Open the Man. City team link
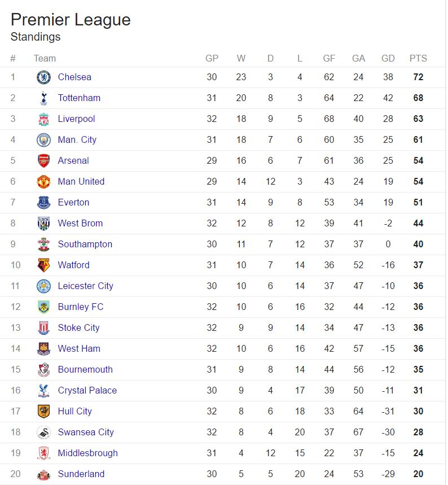The height and width of the screenshot is (485, 448). click(x=77, y=140)
